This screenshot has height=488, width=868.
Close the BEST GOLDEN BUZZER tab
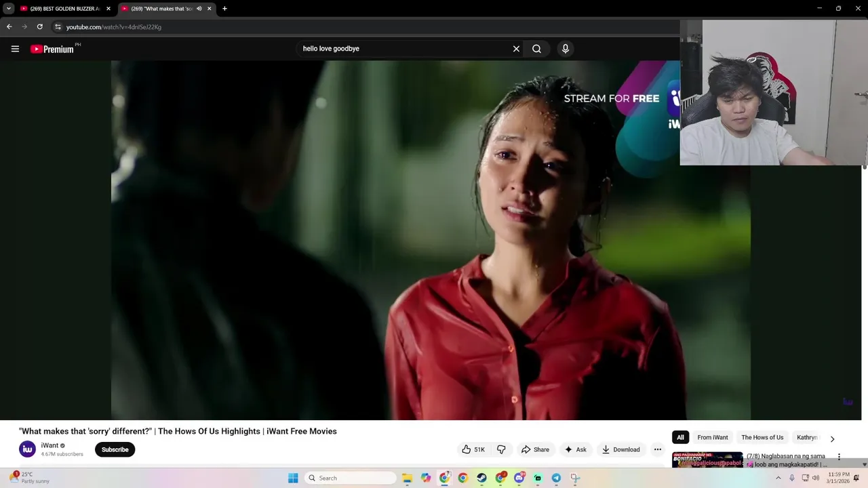tap(108, 9)
